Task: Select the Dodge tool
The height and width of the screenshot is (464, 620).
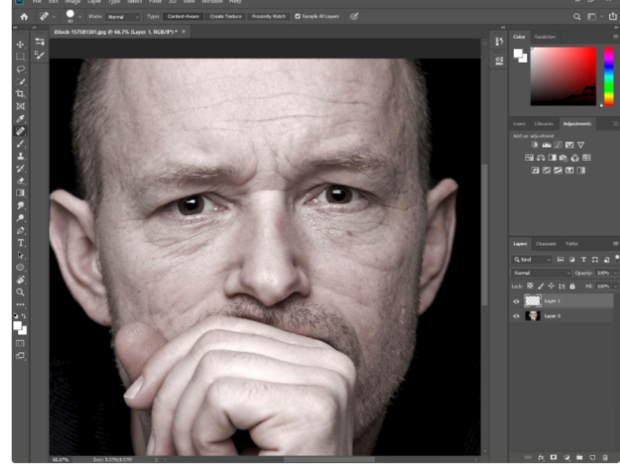Action: [x=21, y=218]
